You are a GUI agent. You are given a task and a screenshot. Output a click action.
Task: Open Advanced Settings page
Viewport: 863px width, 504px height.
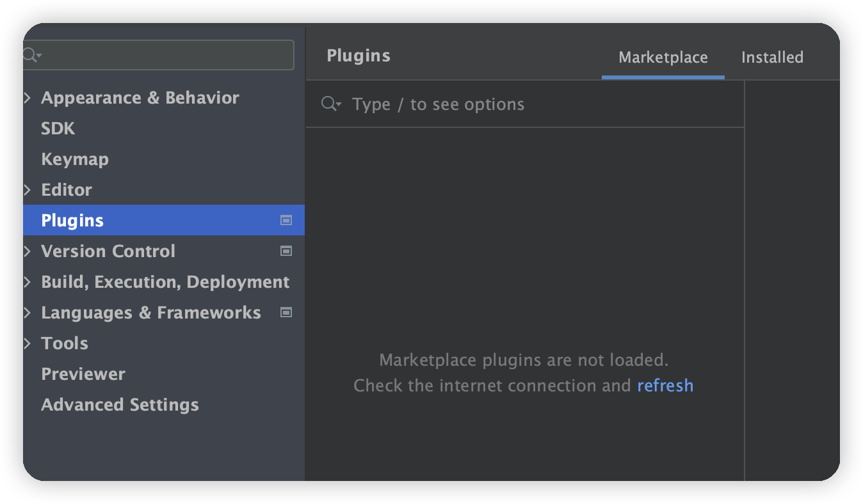[120, 405]
